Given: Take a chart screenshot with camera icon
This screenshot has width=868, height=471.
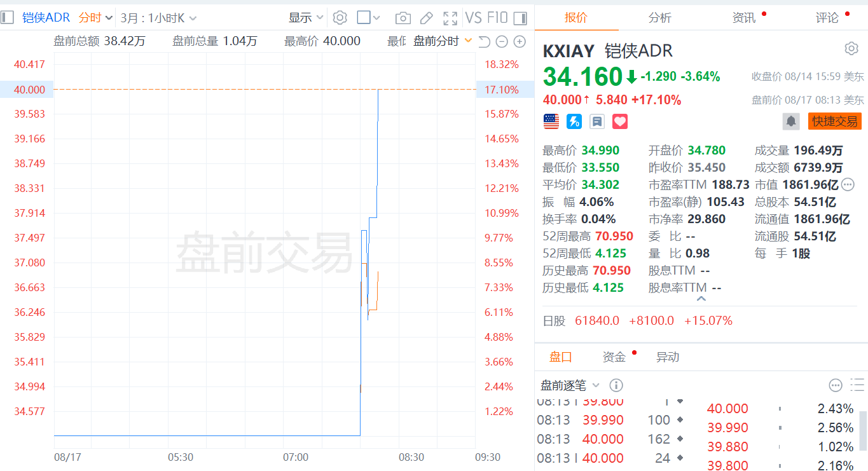Looking at the screenshot, I should [x=403, y=18].
